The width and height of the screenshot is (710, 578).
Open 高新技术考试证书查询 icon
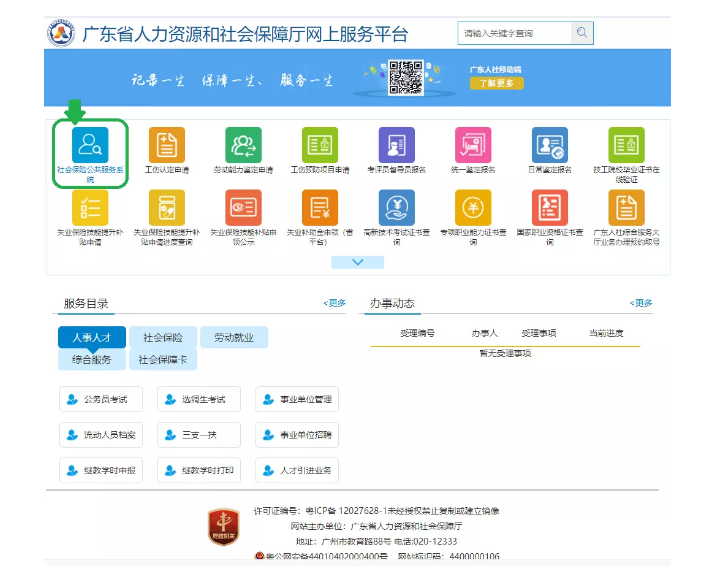pyautogui.click(x=397, y=207)
